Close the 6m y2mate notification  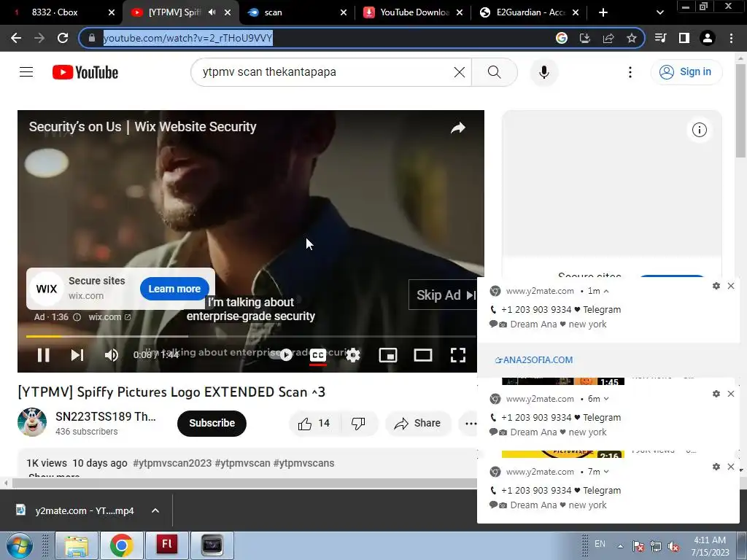coord(731,394)
